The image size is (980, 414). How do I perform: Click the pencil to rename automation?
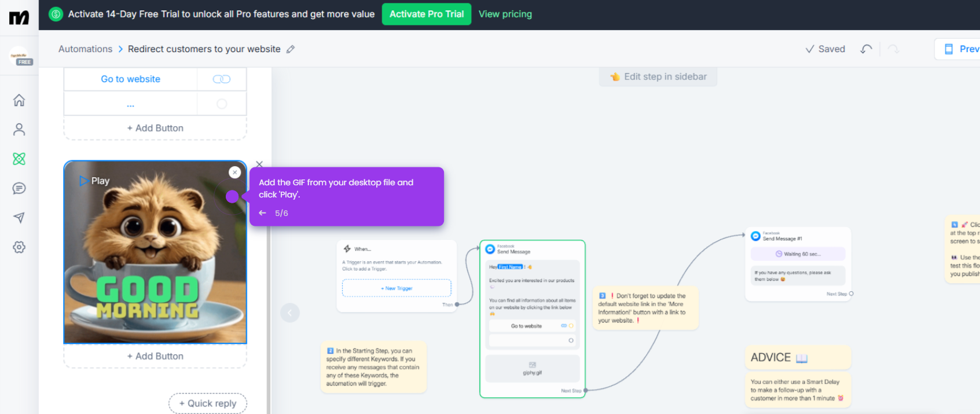point(291,49)
